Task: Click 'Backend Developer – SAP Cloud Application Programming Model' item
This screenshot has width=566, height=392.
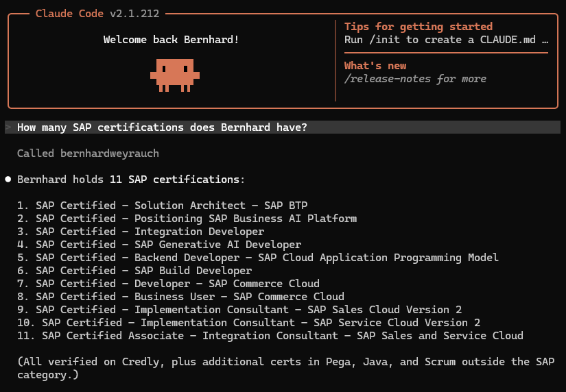Action: tap(258, 257)
